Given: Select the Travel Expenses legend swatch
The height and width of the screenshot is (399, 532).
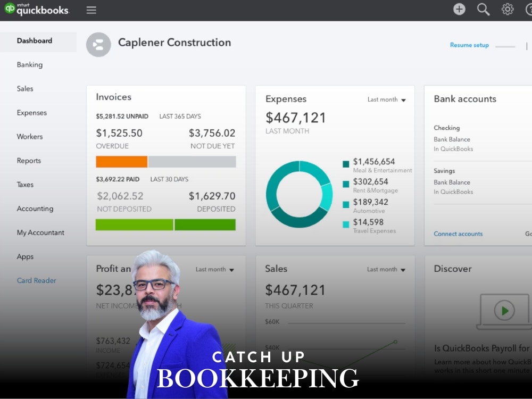Looking at the screenshot, I should [x=346, y=225].
